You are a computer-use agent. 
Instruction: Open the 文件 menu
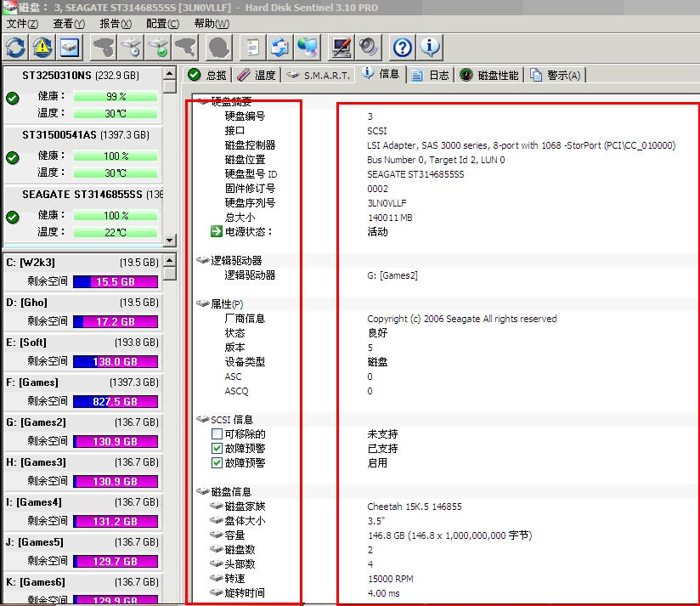22,24
